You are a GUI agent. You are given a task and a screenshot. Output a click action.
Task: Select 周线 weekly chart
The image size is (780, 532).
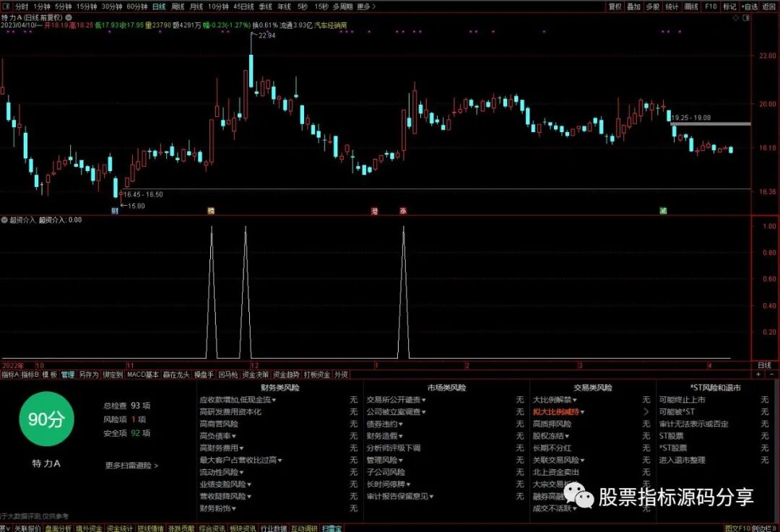pos(178,6)
